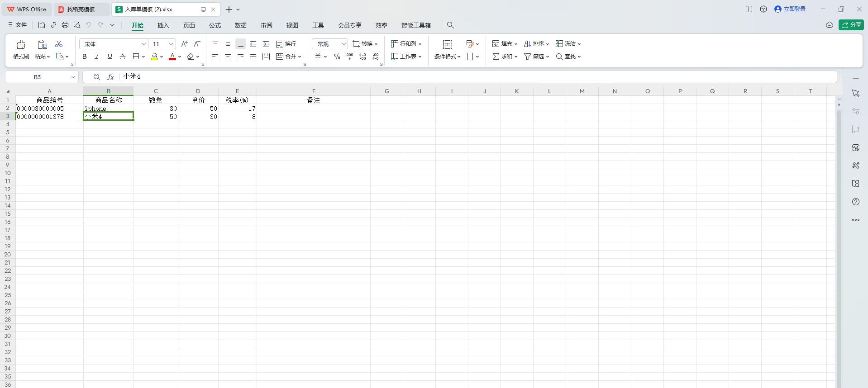Click the Name Box showing B3
The image size is (868, 388).
[x=42, y=77]
